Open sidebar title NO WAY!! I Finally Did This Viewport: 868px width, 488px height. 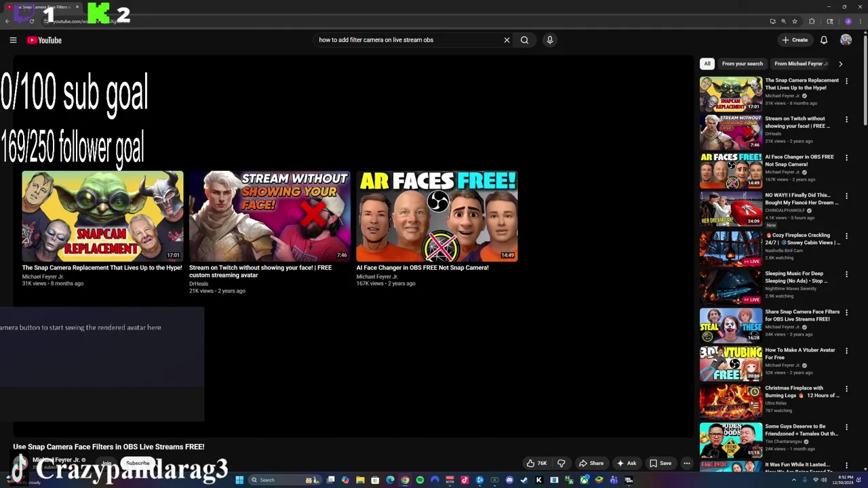pyautogui.click(x=802, y=199)
